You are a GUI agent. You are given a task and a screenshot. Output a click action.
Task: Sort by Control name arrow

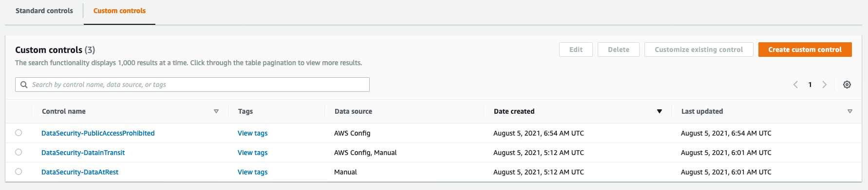pos(216,111)
